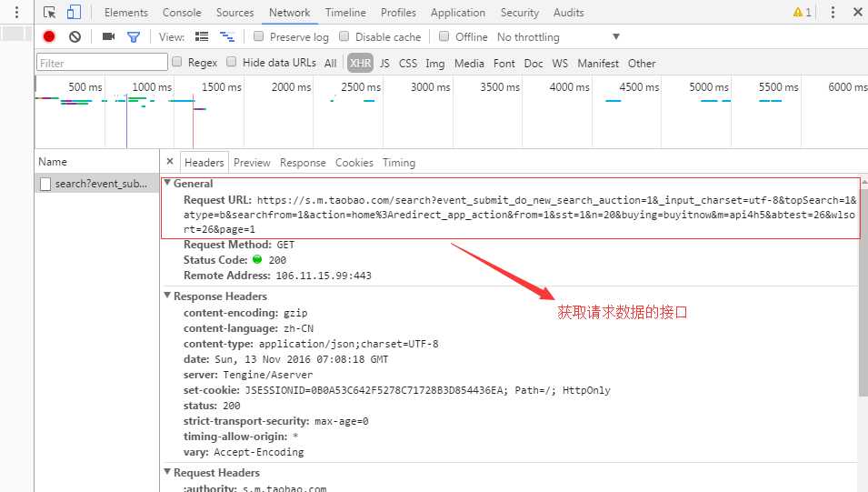Click the headers pane vertical scrollbar
Image resolution: width=868 pixels, height=492 pixels.
863,291
